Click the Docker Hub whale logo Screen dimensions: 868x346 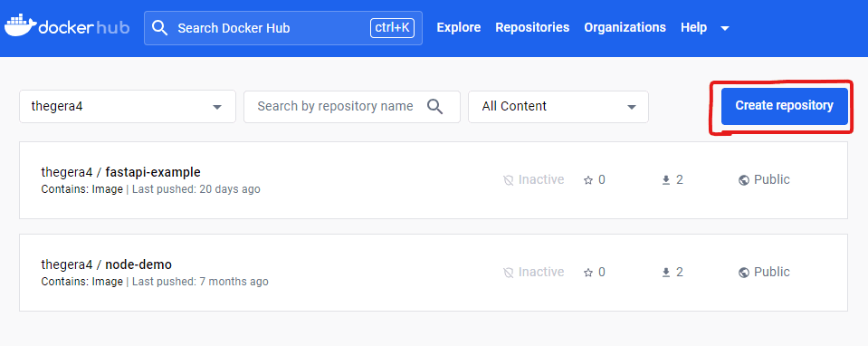click(x=21, y=26)
